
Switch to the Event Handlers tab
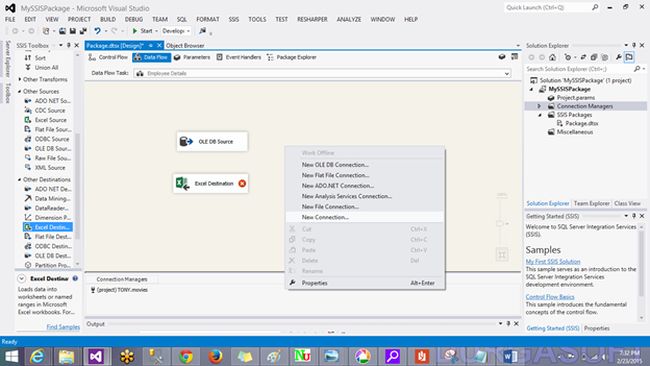[x=239, y=57]
